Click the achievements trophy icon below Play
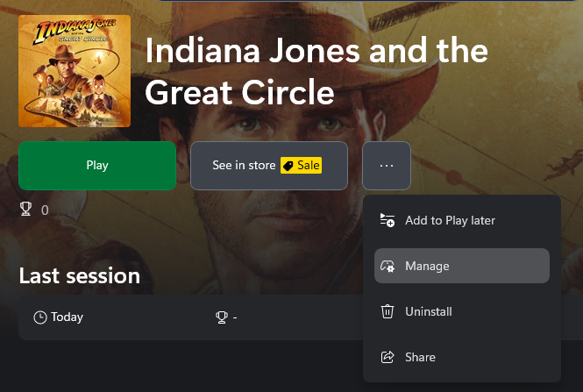This screenshot has height=392, width=583. [25, 210]
